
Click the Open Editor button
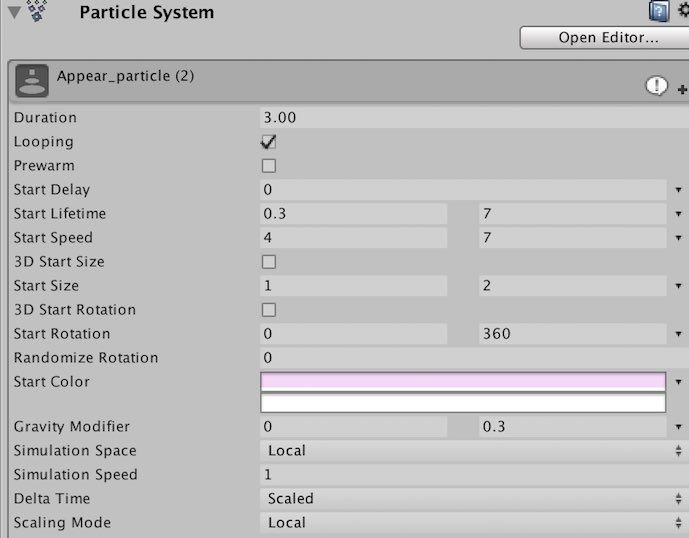(x=602, y=38)
